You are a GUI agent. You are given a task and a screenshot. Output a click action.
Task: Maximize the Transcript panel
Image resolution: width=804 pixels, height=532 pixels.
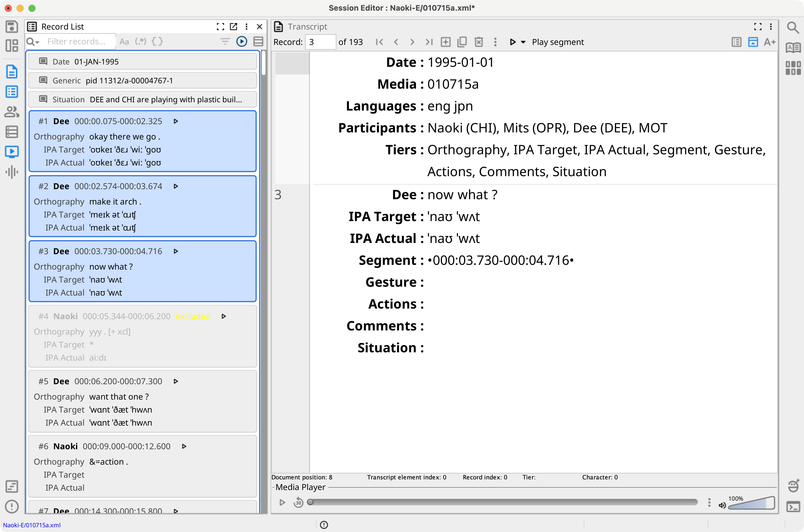(x=758, y=27)
